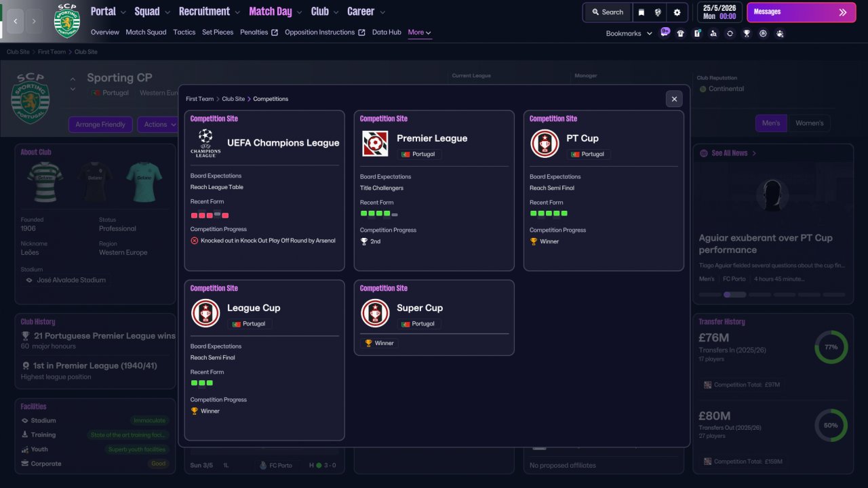Click the trophy shortcut icon in the bookmarks row
The image size is (868, 488).
click(x=747, y=33)
